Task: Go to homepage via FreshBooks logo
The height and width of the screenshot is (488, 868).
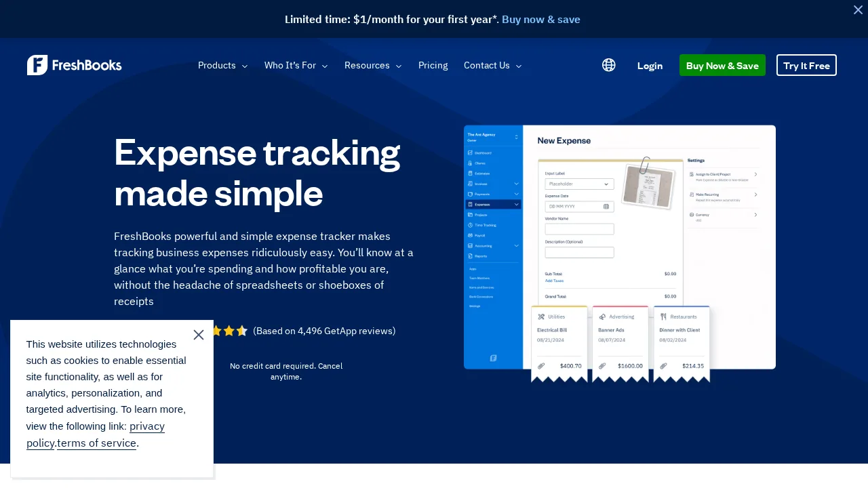Action: coord(75,65)
